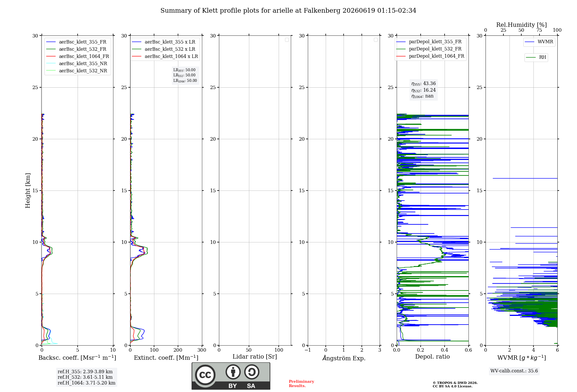The width and height of the screenshot is (577, 392).
Task: Click the LR values annotation box
Action: click(185, 75)
